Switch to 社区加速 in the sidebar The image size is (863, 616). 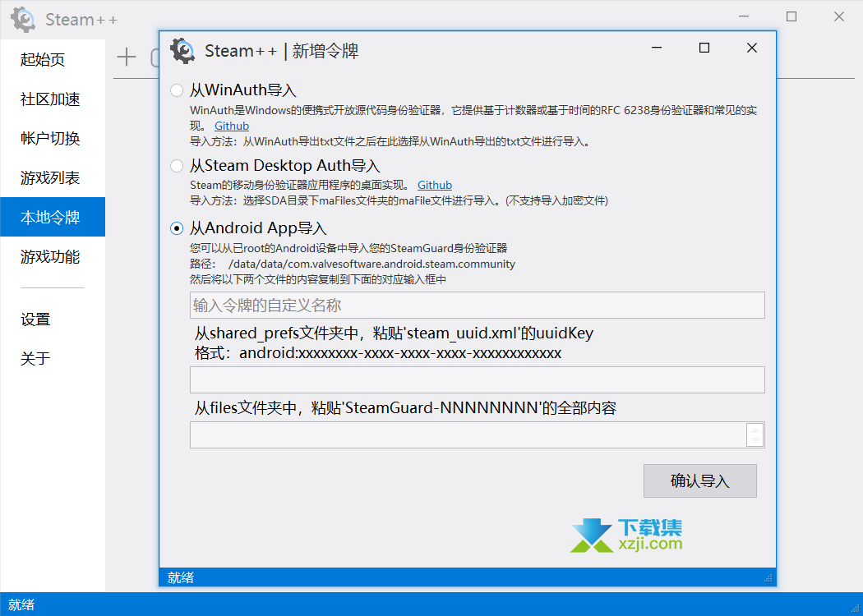[53, 99]
